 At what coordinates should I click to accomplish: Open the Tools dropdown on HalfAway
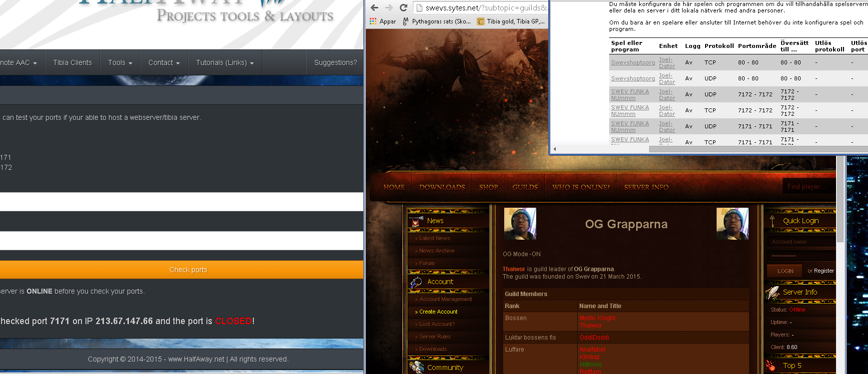pyautogui.click(x=120, y=62)
